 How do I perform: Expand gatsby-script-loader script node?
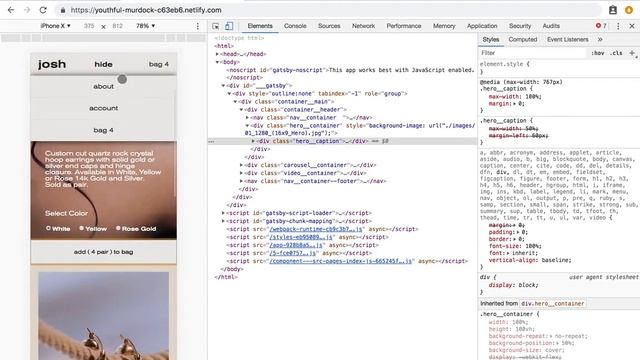(223, 213)
